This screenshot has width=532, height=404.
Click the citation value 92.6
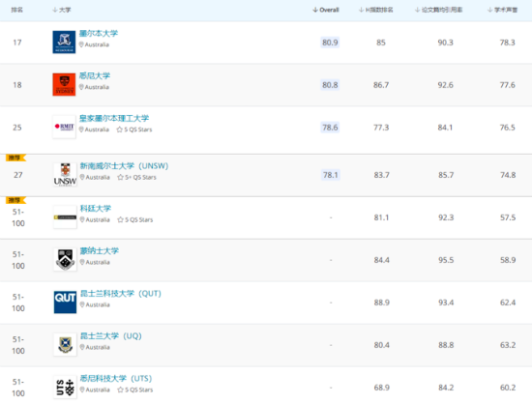click(446, 85)
